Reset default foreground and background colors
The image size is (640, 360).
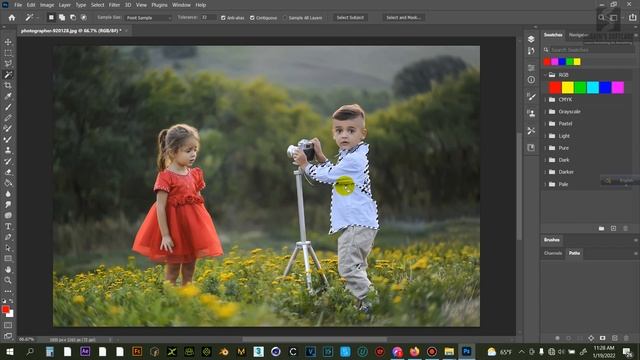[x=4, y=301]
